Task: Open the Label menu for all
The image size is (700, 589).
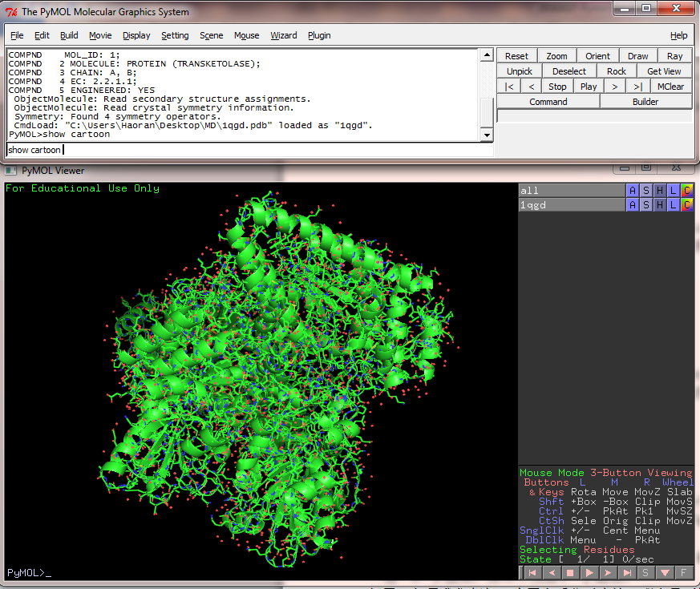Action: click(x=674, y=191)
